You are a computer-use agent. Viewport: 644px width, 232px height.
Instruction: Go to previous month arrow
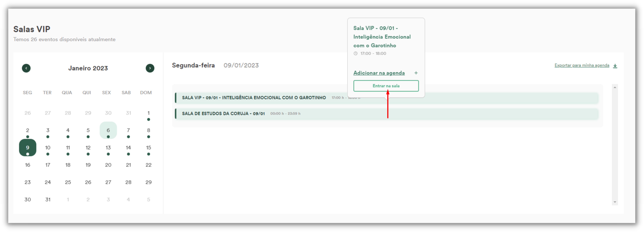pos(26,68)
